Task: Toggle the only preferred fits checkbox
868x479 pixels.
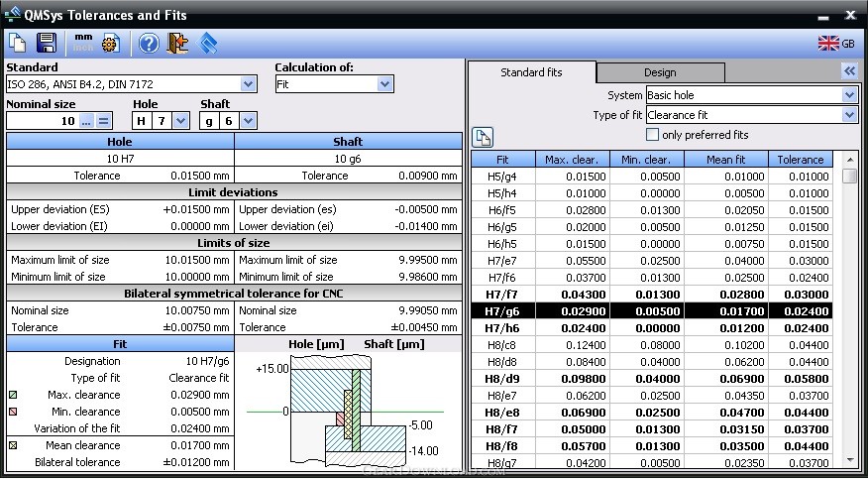Action: click(x=653, y=135)
